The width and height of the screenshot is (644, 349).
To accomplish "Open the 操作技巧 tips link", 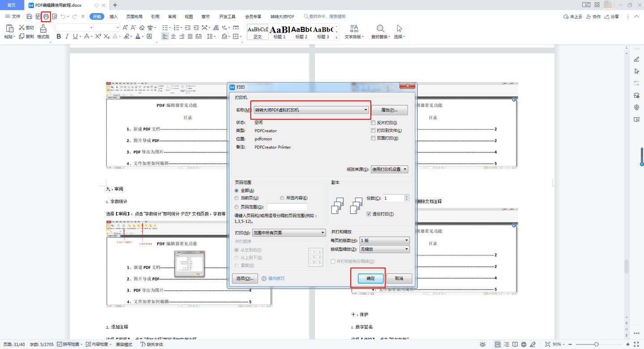I will (x=276, y=278).
